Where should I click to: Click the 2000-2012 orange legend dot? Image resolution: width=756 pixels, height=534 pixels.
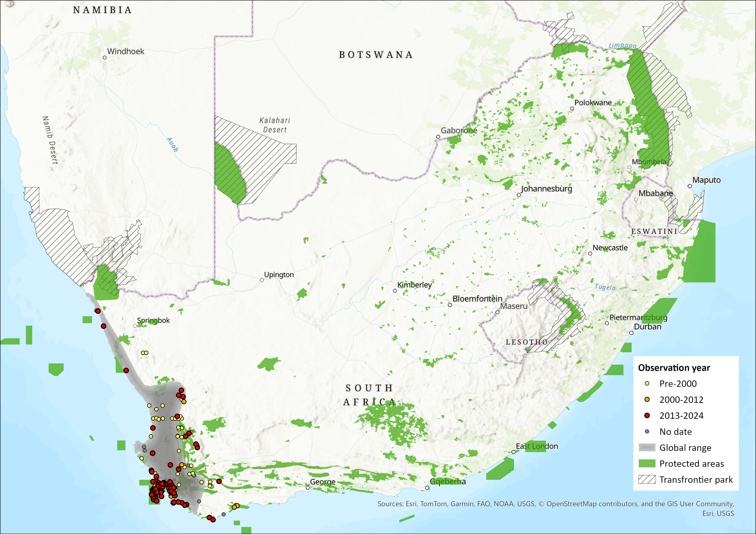point(647,399)
